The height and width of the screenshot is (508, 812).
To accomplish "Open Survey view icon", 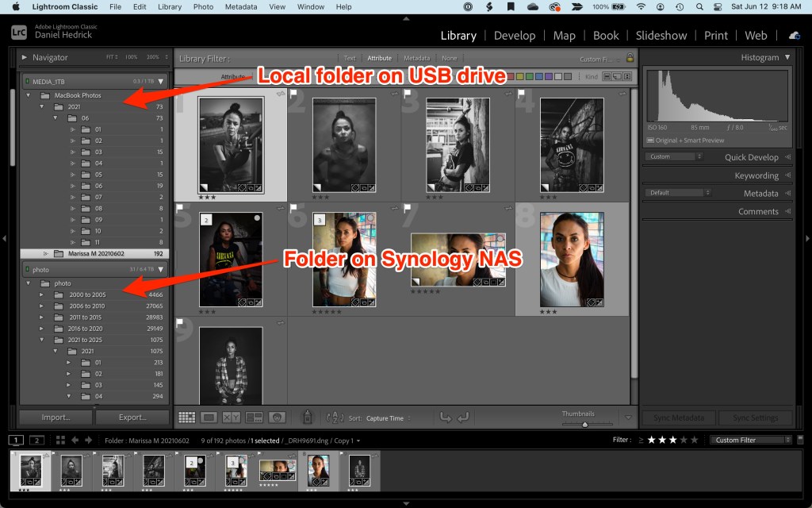I will click(x=255, y=418).
